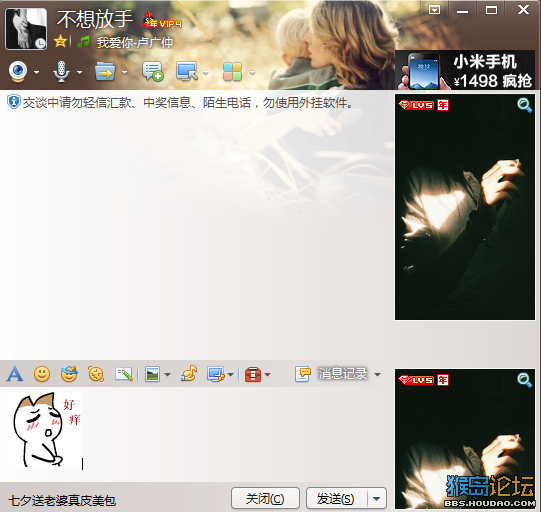Open the 小米手机 ¥1498 ad banner

tap(465, 71)
